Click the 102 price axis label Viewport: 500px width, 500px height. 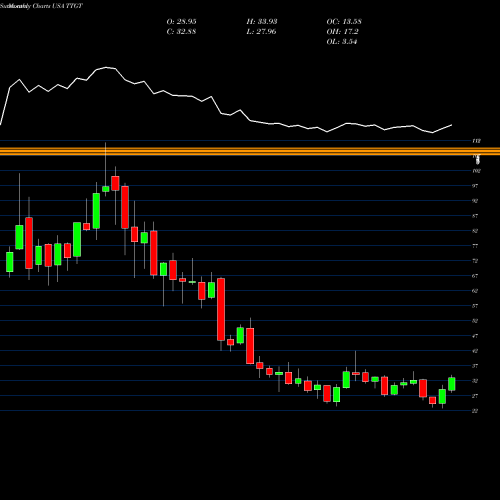point(476,171)
